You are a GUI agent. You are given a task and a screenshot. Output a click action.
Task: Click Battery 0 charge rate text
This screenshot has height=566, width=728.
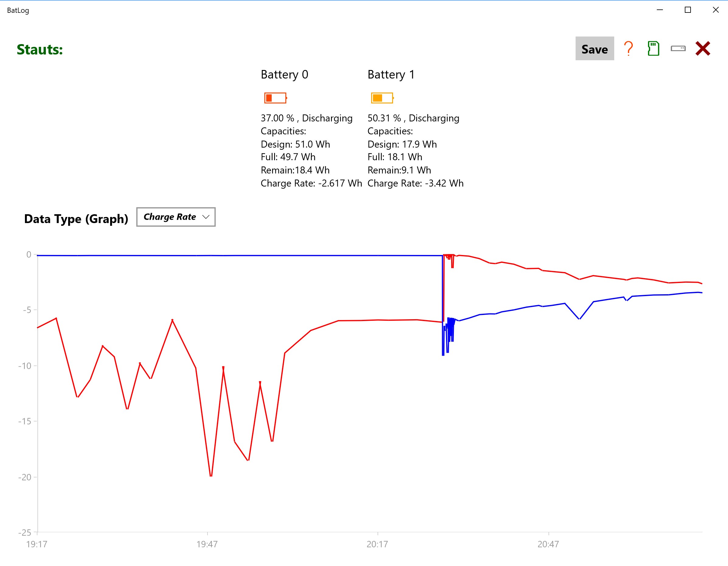(x=311, y=183)
